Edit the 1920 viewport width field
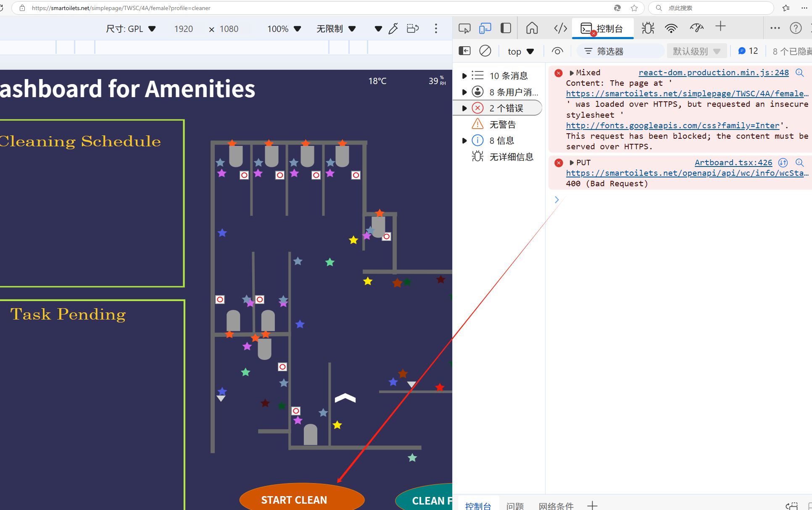812x510 pixels. 184,29
